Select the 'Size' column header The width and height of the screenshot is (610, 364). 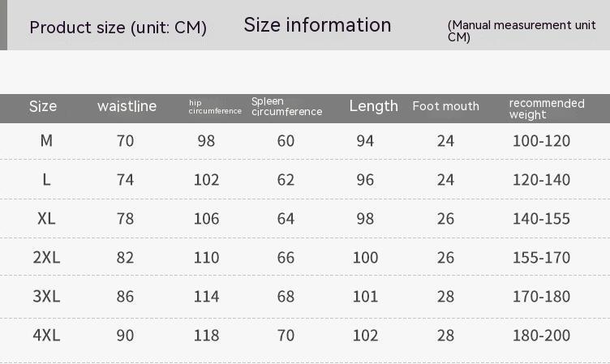point(43,106)
